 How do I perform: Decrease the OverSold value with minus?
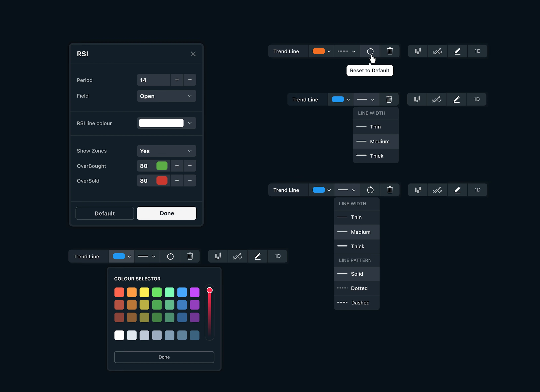tap(190, 181)
